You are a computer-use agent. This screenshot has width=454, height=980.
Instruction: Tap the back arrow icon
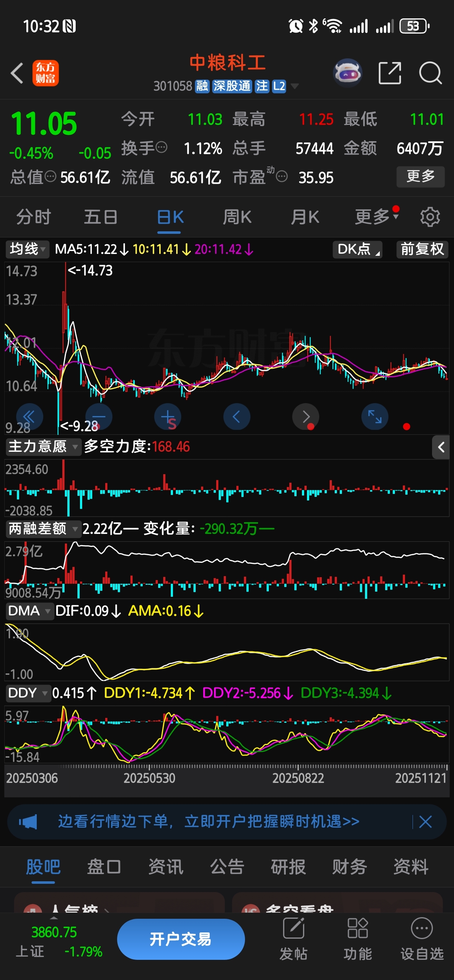click(x=17, y=73)
